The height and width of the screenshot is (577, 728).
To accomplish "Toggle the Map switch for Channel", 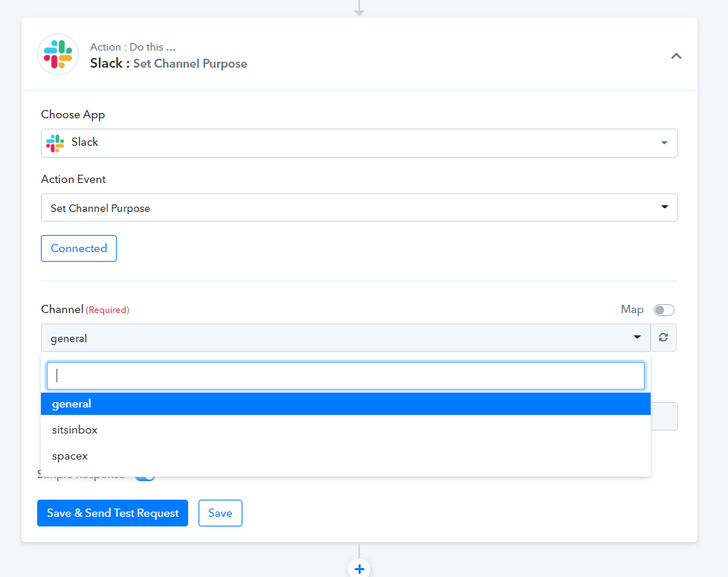I will point(663,309).
